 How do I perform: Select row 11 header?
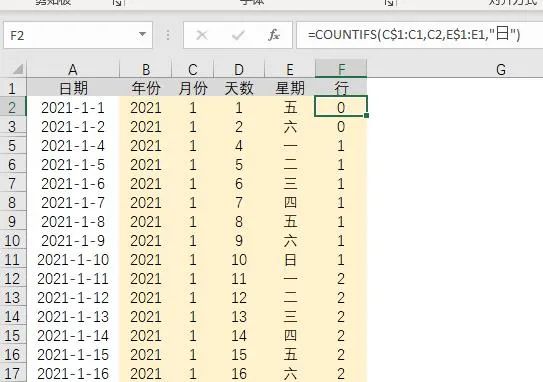(x=13, y=259)
